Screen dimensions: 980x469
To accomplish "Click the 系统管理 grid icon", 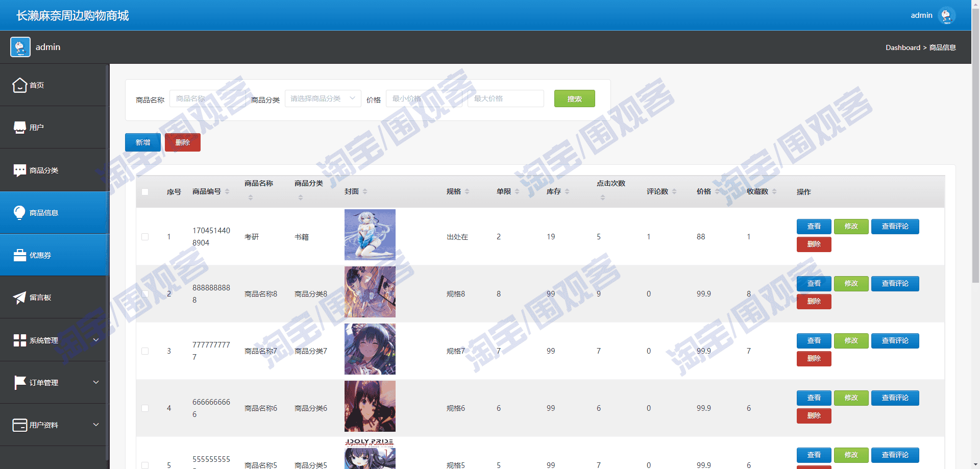I will [19, 340].
